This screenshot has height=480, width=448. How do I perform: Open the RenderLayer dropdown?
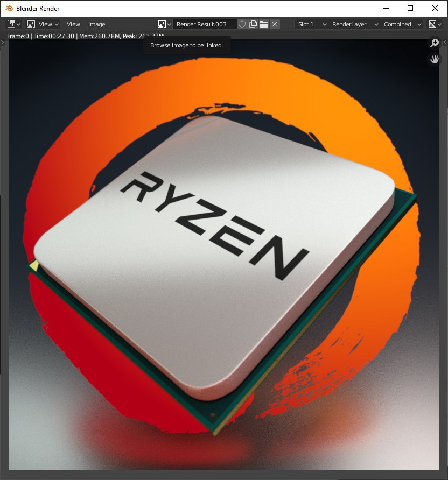(x=354, y=24)
